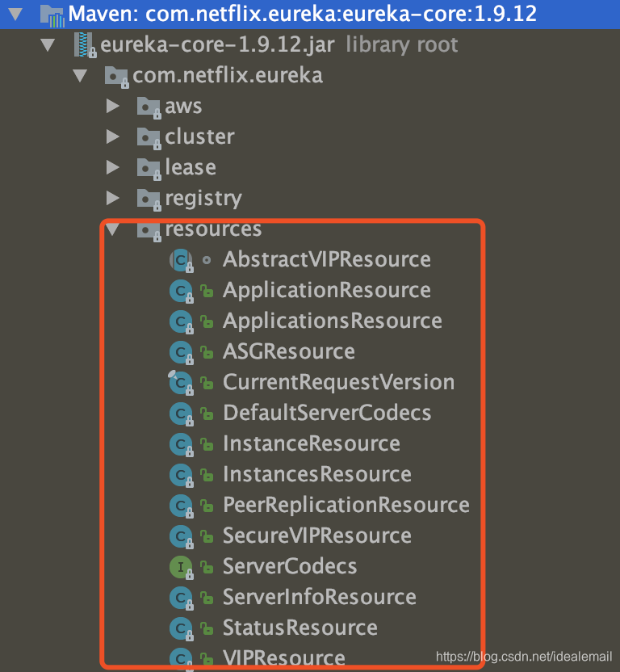Open ServerInfoResource class

319,598
